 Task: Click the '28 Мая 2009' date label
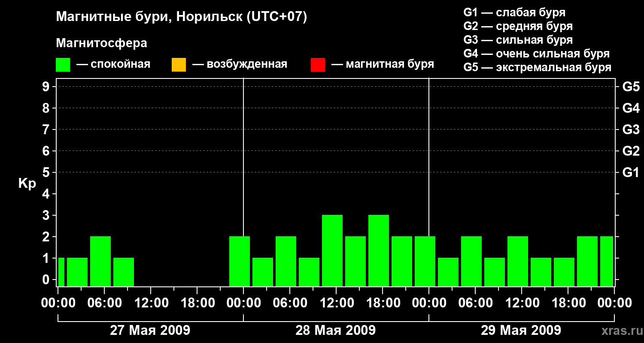(x=336, y=331)
